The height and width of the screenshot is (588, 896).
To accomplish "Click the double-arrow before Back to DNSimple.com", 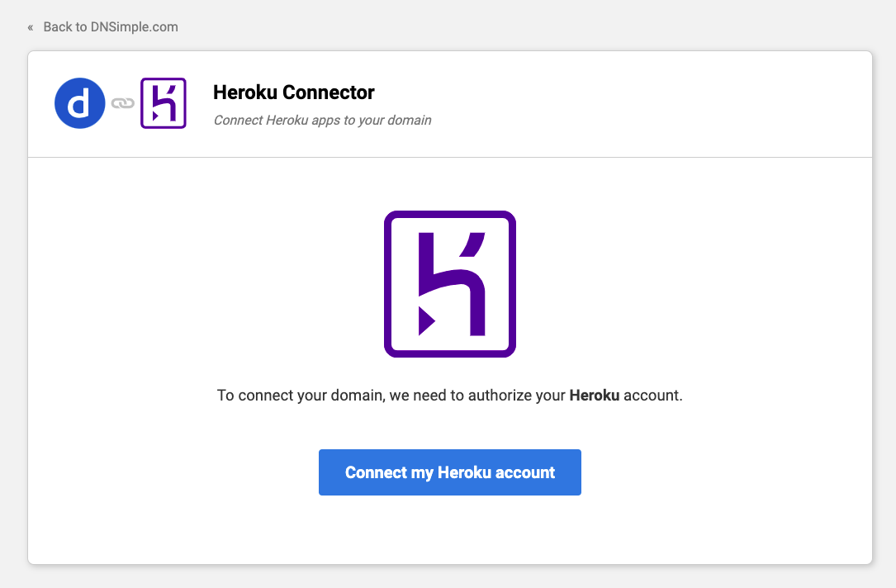I will point(31,27).
